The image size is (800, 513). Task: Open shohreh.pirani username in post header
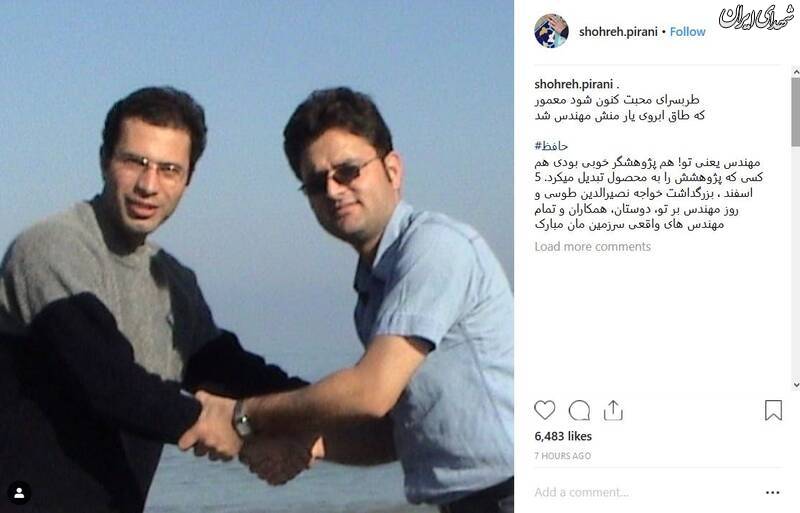(x=618, y=32)
